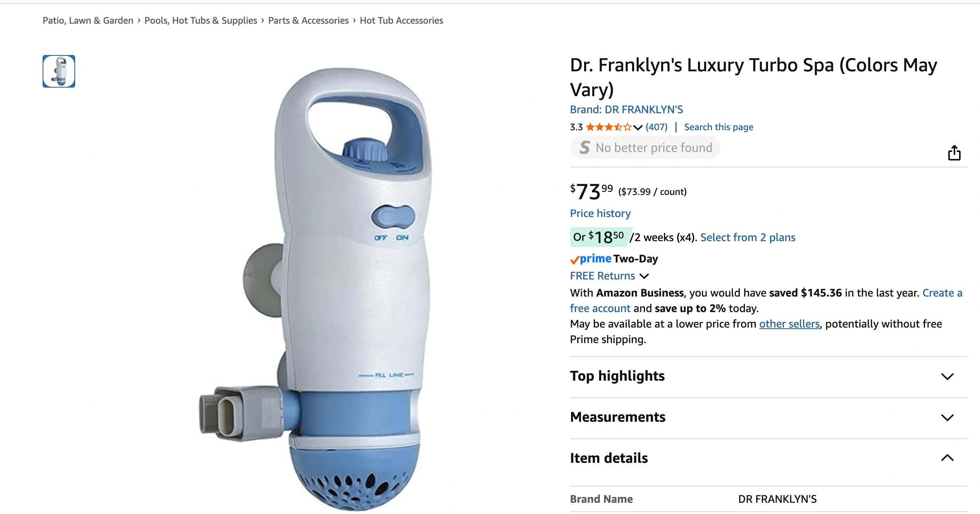Image resolution: width=980 pixels, height=514 pixels.
Task: Expand the Top highlights section
Action: click(769, 376)
